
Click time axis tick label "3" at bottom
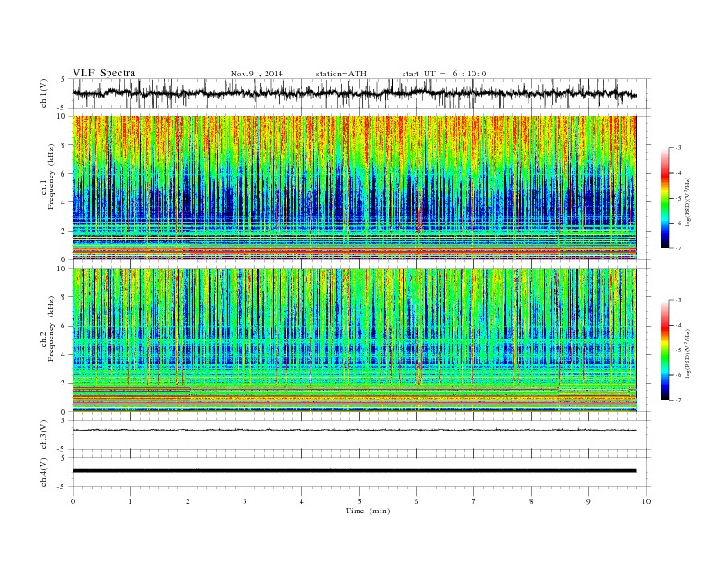(245, 501)
